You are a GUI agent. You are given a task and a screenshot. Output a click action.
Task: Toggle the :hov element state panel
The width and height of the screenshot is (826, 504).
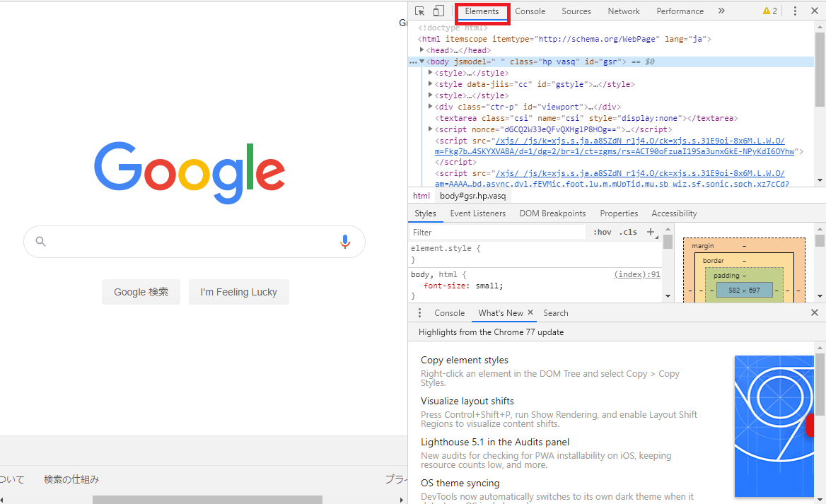603,233
